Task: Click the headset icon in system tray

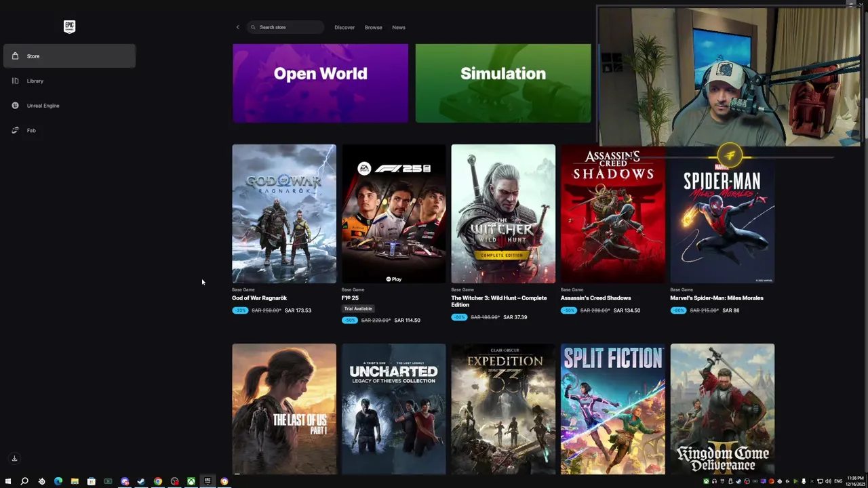Action: [x=714, y=481]
